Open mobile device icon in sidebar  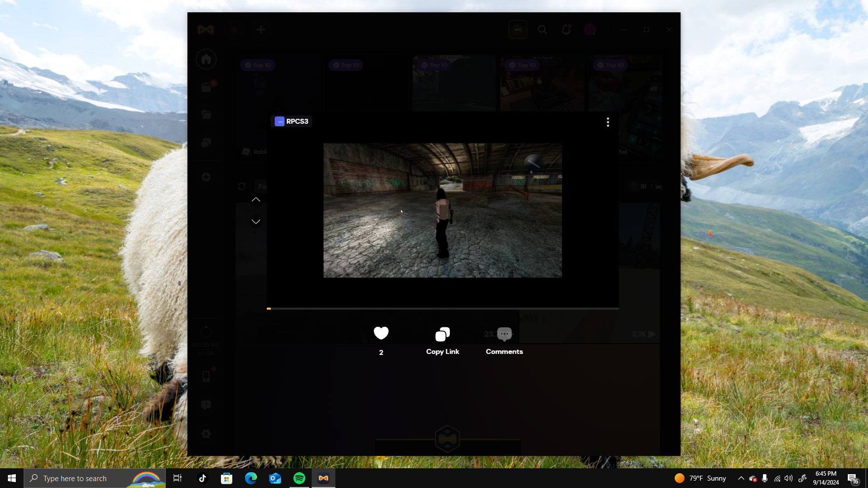pos(206,377)
